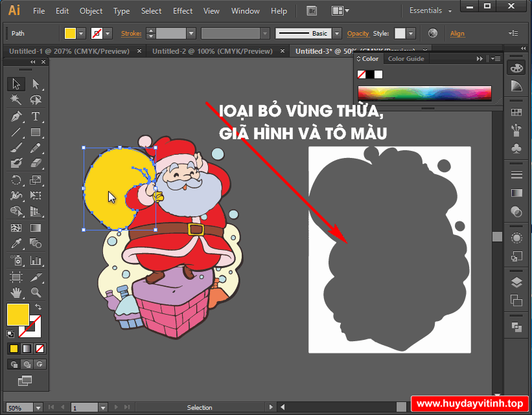
Task: Reset to default fill and stroke
Action: click(x=10, y=334)
